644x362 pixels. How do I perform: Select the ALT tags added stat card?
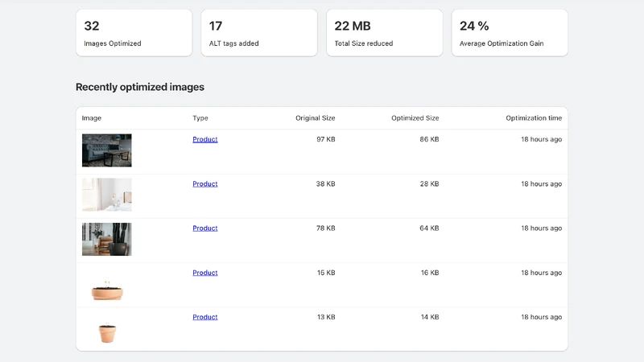259,33
